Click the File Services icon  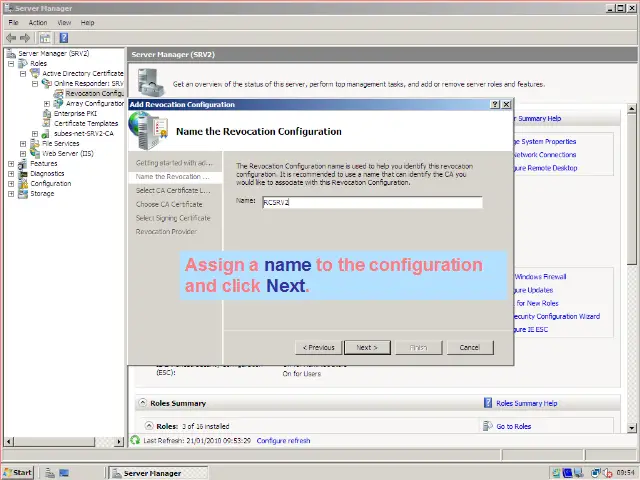point(35,143)
